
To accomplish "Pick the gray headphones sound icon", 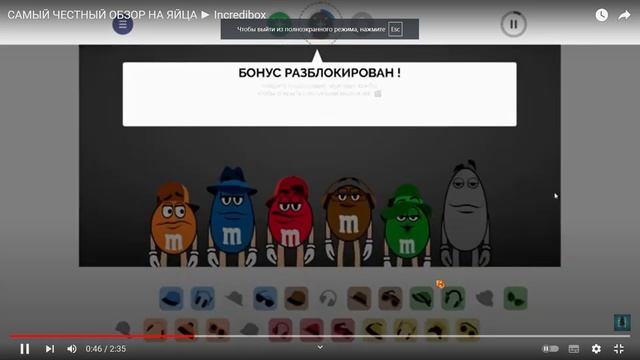I will [328, 299].
